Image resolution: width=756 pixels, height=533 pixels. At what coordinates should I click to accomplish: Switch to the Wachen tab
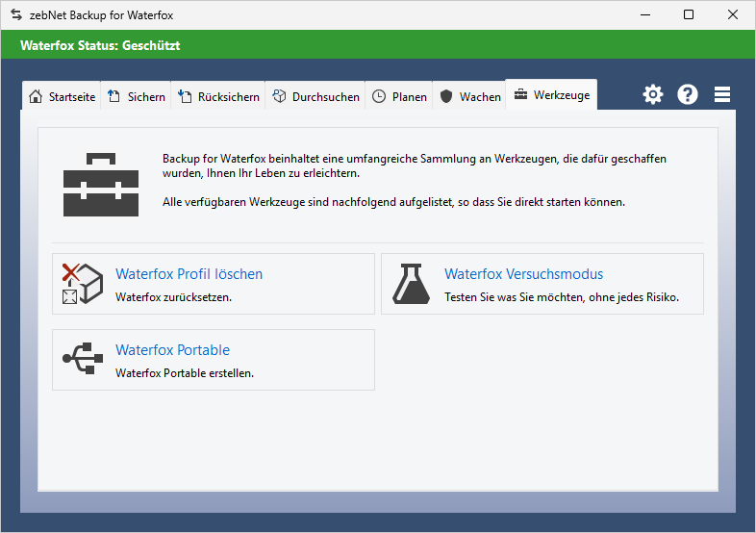470,96
